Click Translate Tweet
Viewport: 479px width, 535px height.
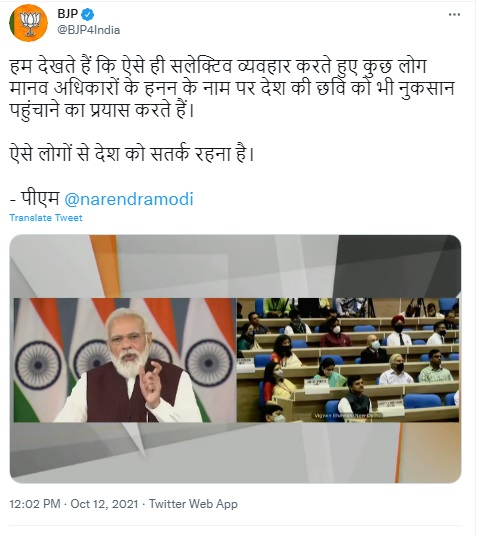click(x=46, y=218)
